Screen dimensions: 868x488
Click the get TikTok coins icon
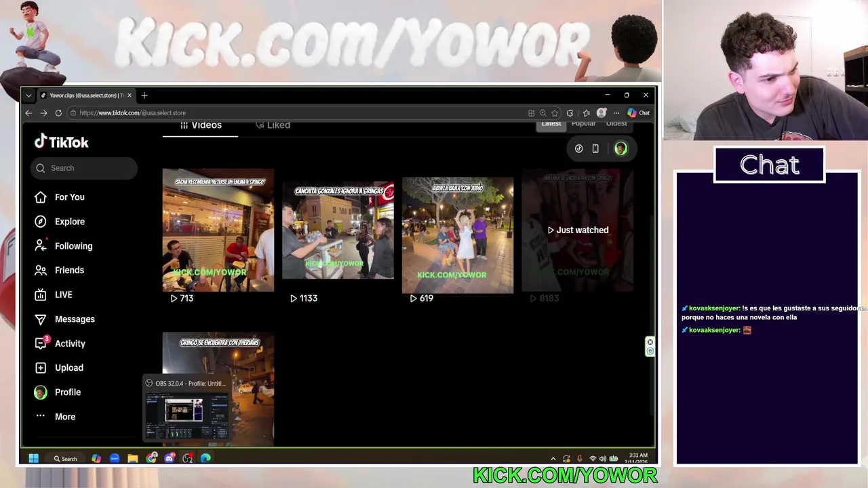click(x=578, y=148)
